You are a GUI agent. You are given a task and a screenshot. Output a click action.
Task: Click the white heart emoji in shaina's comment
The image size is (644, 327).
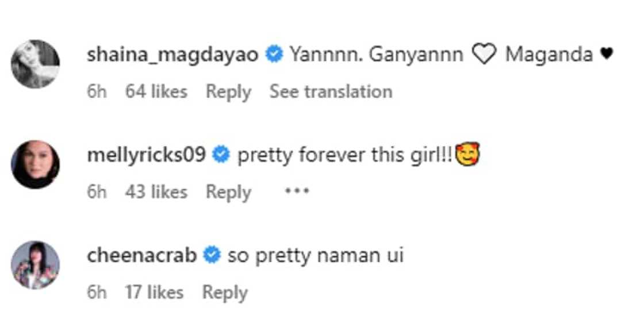(x=484, y=55)
